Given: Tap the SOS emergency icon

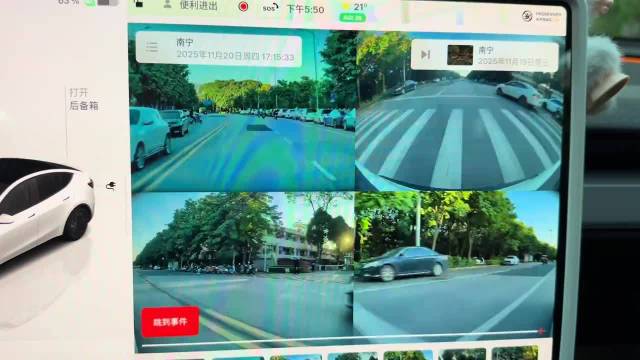Looking at the screenshot, I should tap(270, 8).
